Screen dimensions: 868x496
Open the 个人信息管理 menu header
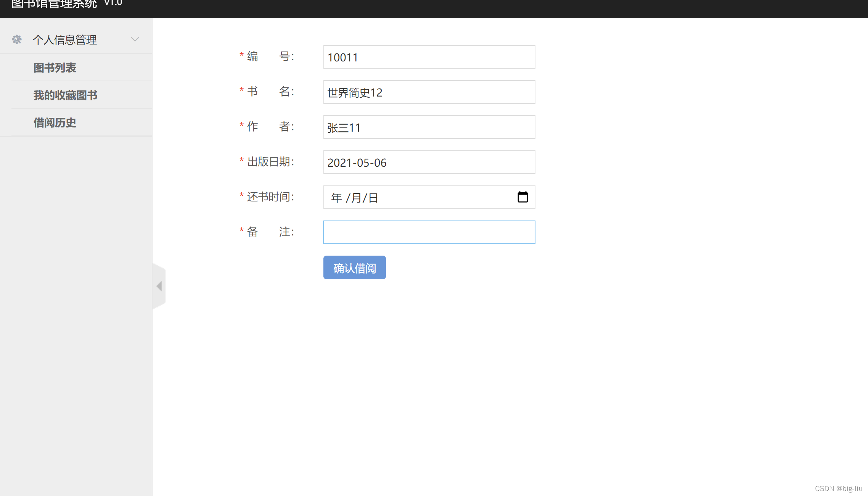76,39
